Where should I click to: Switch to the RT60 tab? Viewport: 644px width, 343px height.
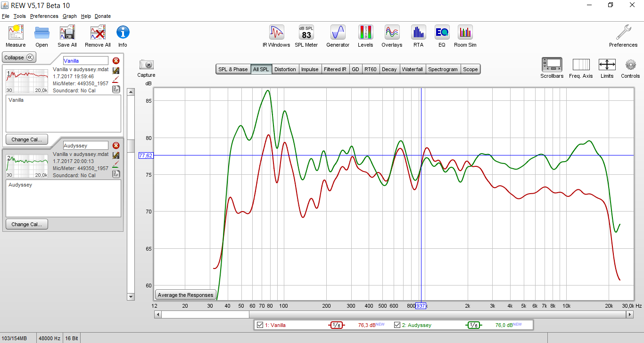pos(371,69)
